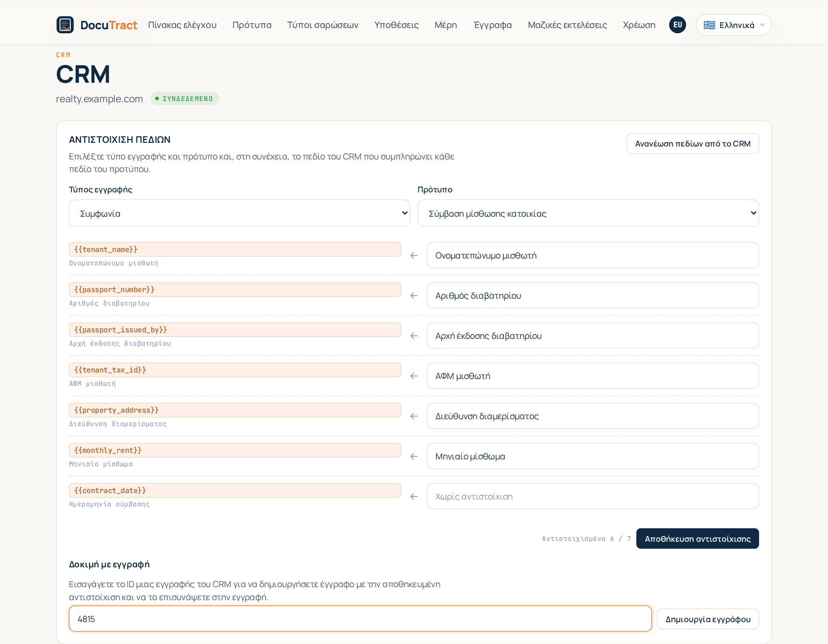Screen dimensions: 828x644
Task: Click the arrow icon beside tenant_name
Action: pyautogui.click(x=414, y=255)
